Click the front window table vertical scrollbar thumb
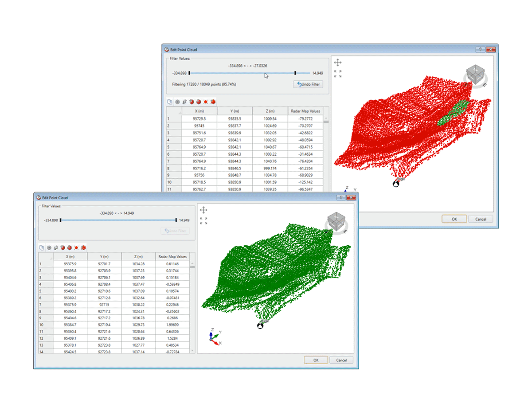The height and width of the screenshot is (416, 532). pos(192,267)
